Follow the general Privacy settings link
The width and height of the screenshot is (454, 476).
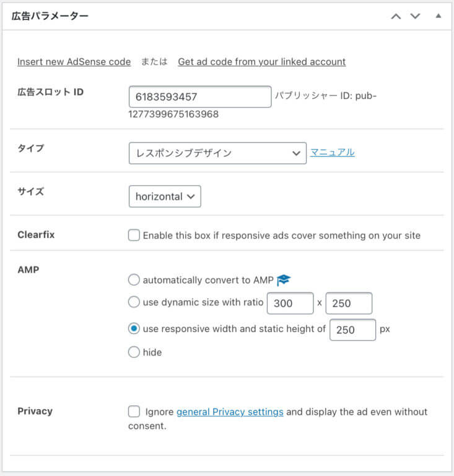click(x=230, y=412)
